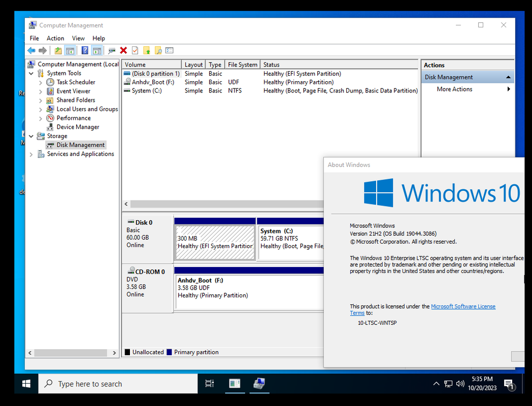
Task: Select the (Disk 0 partition 1) volume row
Action: point(270,74)
